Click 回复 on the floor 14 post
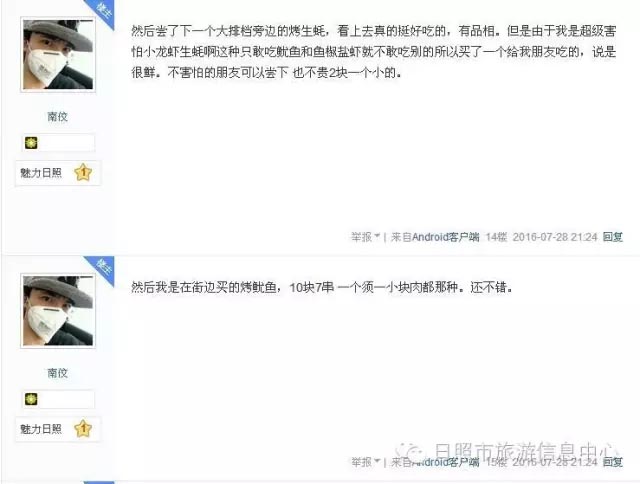 [x=613, y=237]
